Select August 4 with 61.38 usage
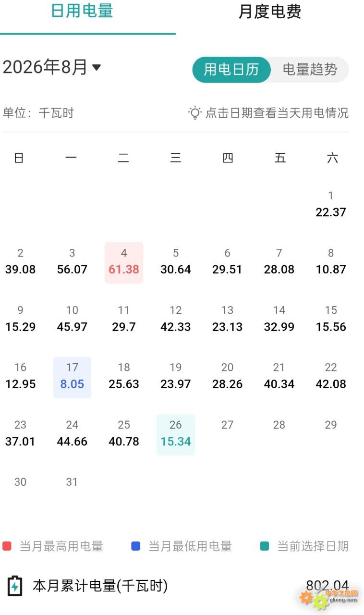Screen dimensions: 364x615 [x=124, y=262]
